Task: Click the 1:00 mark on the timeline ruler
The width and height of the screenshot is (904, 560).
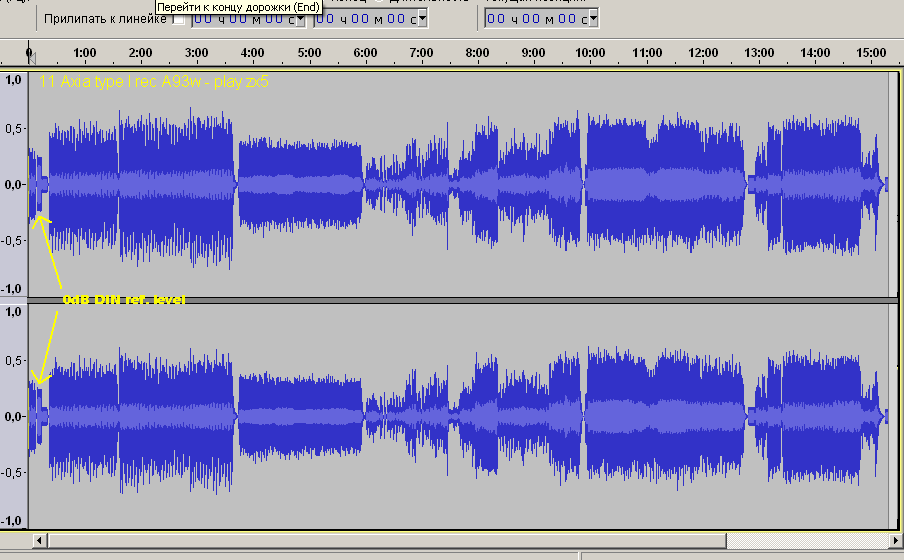Action: (85, 52)
